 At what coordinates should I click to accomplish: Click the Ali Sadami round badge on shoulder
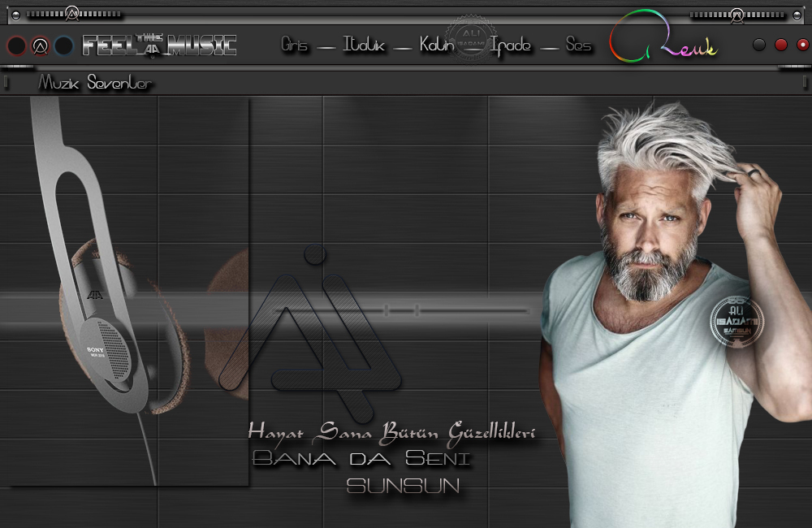[x=737, y=322]
